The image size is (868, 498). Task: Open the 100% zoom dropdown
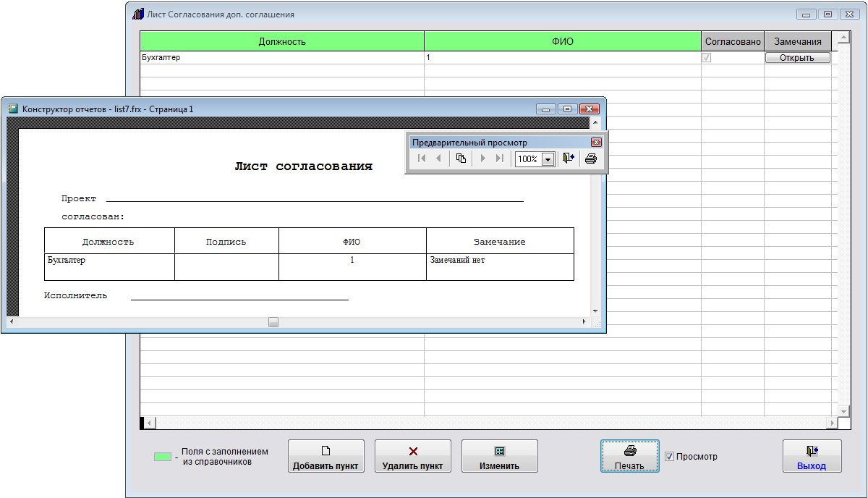tap(548, 159)
